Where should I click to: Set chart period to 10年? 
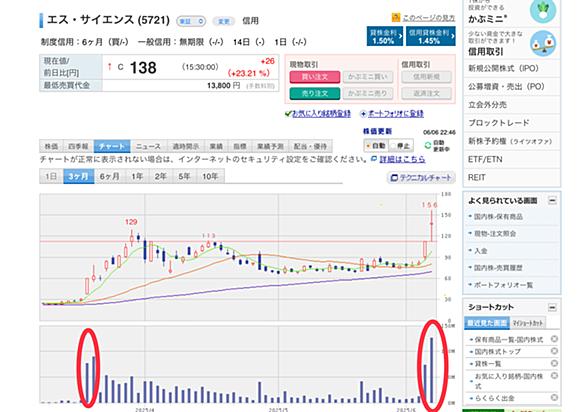click(x=210, y=176)
